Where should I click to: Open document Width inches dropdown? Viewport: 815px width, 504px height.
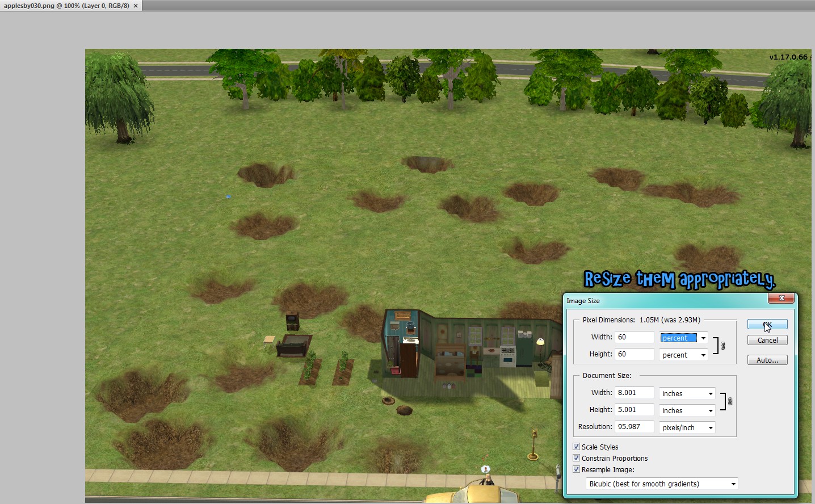[687, 393]
